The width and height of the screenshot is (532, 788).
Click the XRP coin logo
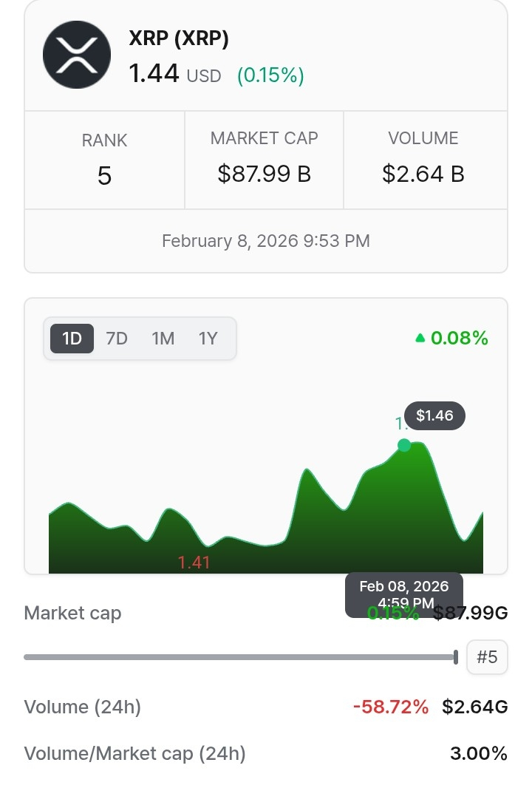point(77,55)
